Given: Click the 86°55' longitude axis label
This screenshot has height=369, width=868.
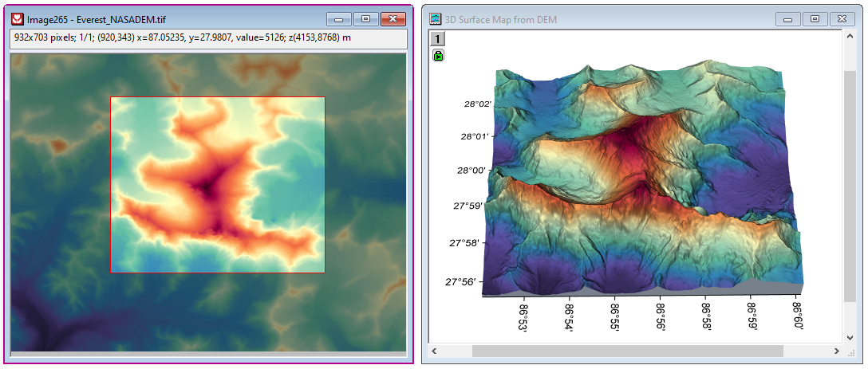Looking at the screenshot, I should (x=615, y=316).
